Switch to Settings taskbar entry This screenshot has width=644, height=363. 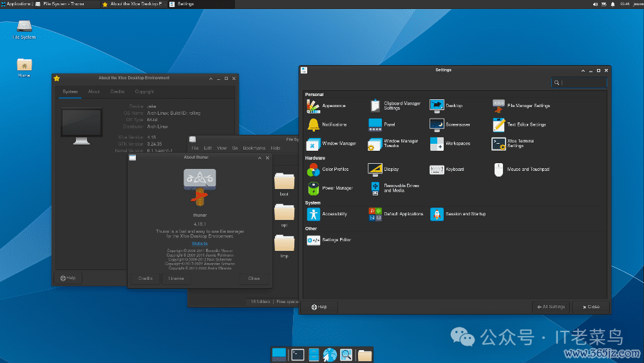[200, 4]
